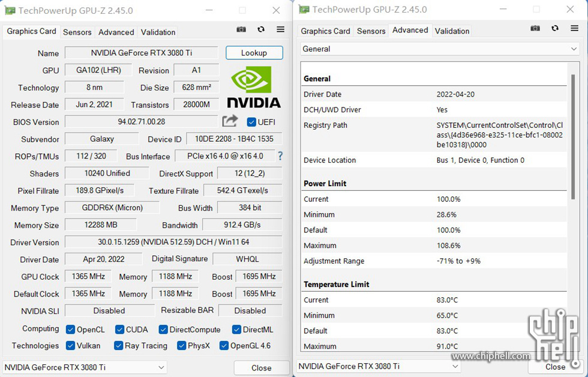Click the Name field showing RTX 3080 Ti

point(142,53)
